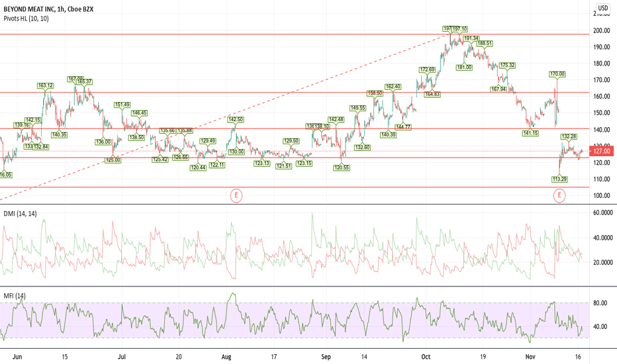Click the 141.15 pivot low label
The width and height of the screenshot is (617, 364).
pos(530,134)
